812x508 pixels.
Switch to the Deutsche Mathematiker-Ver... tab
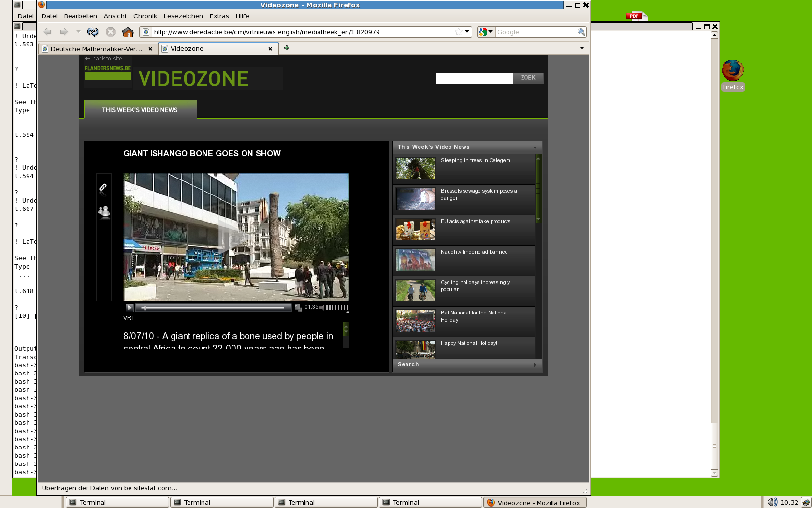point(96,49)
